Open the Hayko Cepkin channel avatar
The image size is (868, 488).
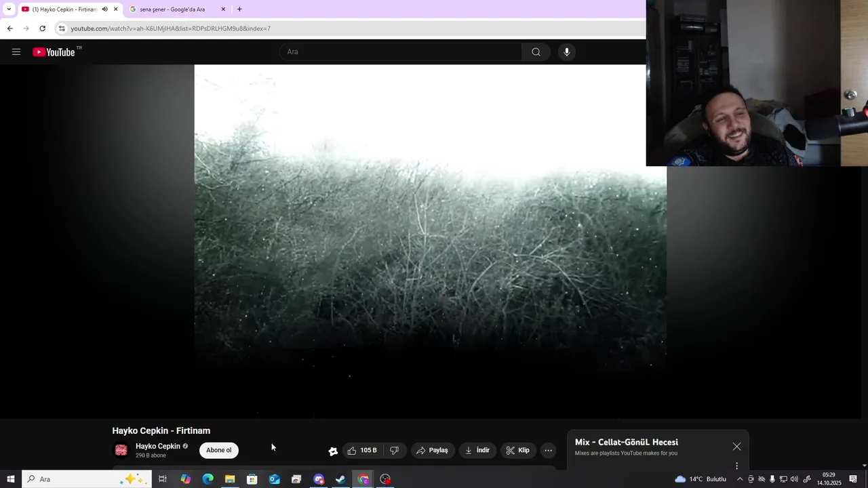121,450
